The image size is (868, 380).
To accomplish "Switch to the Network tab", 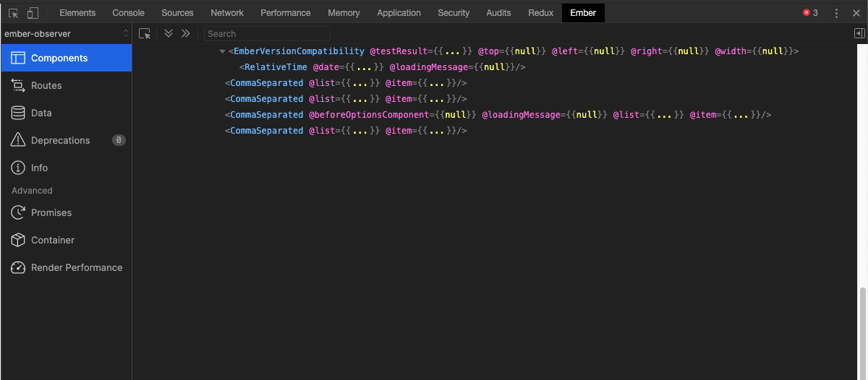I will tap(227, 13).
